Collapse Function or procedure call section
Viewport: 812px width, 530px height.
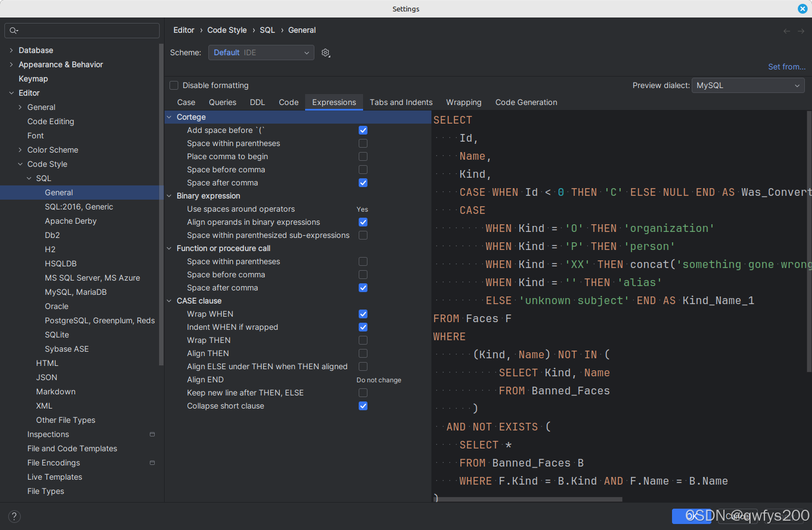(169, 248)
